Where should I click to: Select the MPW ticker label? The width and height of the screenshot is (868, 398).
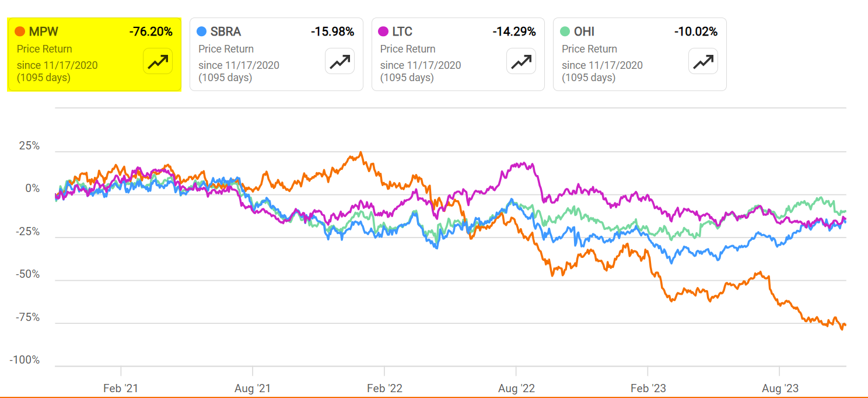(43, 32)
